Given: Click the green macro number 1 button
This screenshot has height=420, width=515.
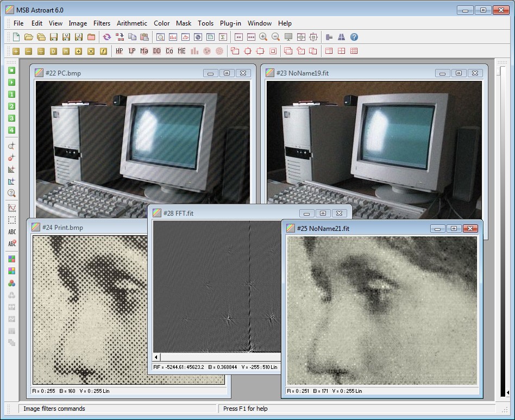Looking at the screenshot, I should (11, 95).
